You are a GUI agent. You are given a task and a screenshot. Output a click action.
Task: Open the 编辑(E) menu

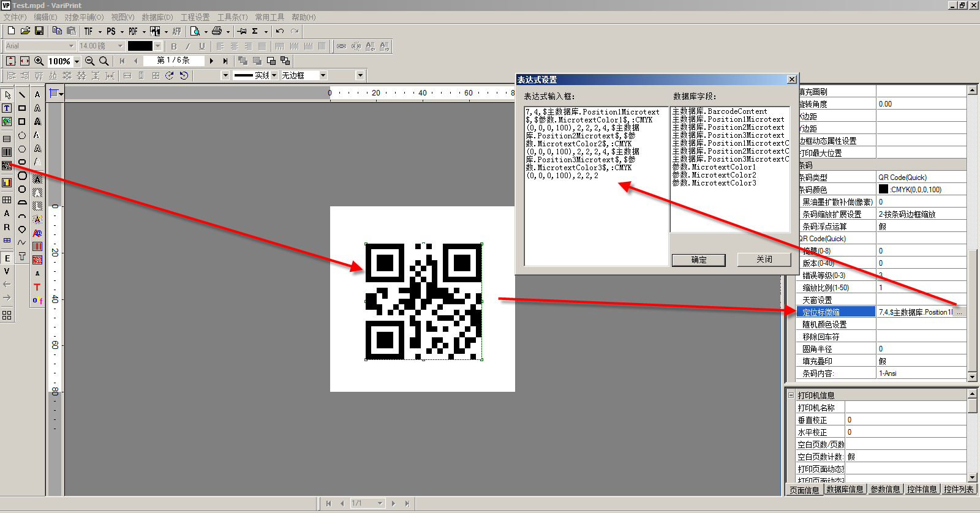45,17
